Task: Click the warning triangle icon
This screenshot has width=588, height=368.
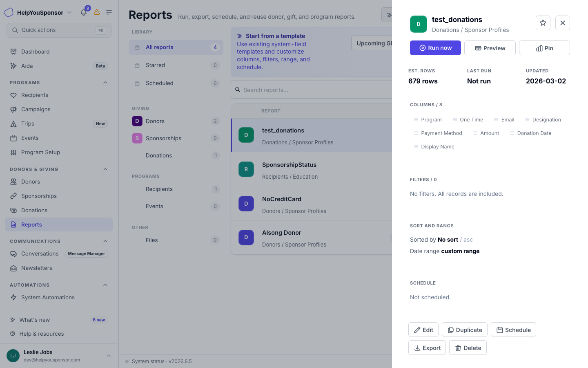Action: pyautogui.click(x=97, y=12)
